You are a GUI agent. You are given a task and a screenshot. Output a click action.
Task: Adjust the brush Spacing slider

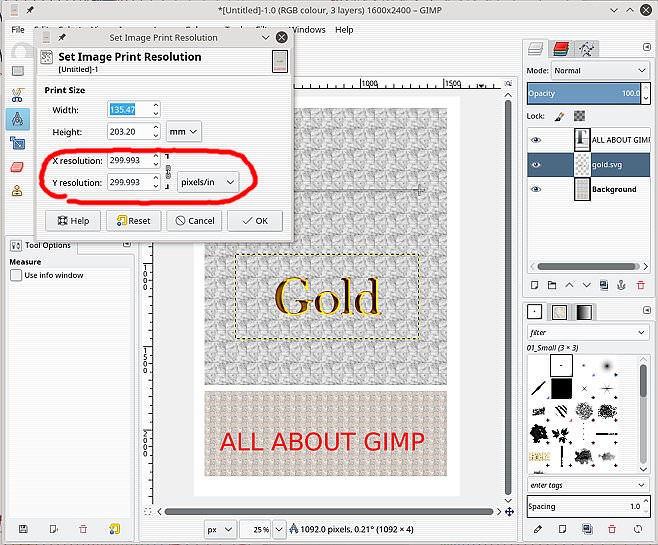tap(585, 506)
